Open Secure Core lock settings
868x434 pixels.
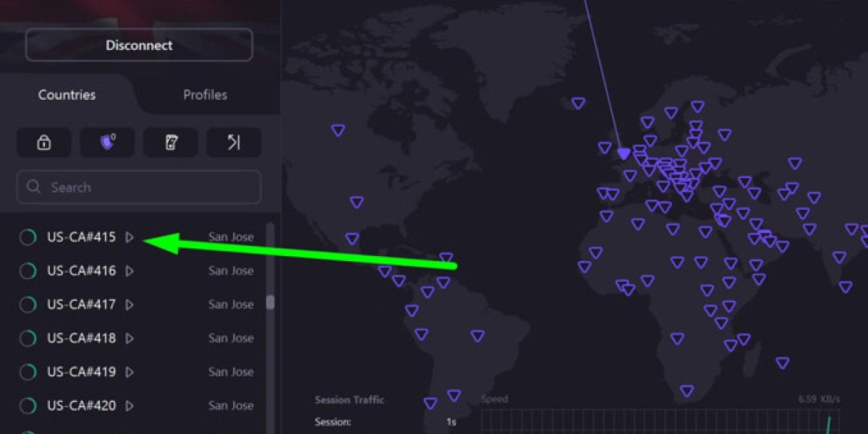pyautogui.click(x=43, y=142)
